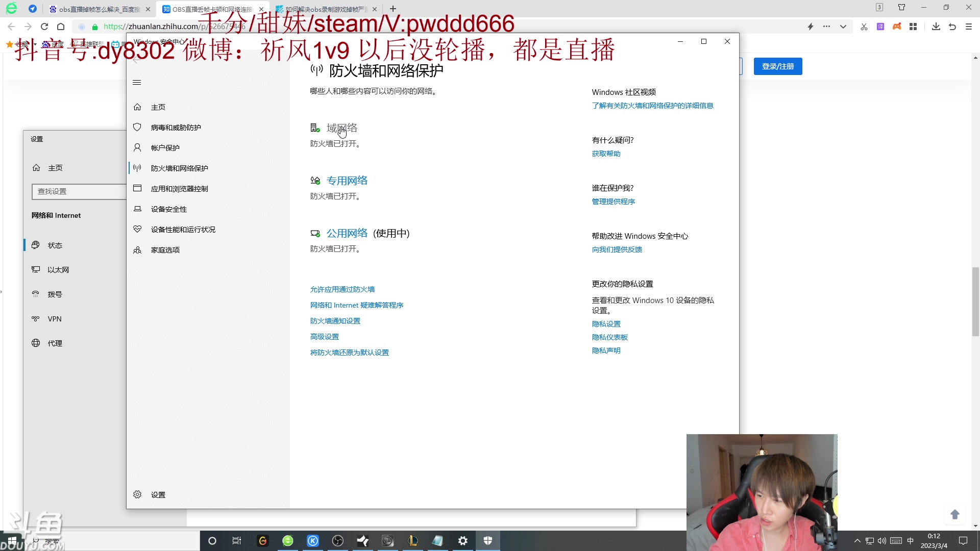Open 设备安全性 section
980x551 pixels.
(169, 209)
